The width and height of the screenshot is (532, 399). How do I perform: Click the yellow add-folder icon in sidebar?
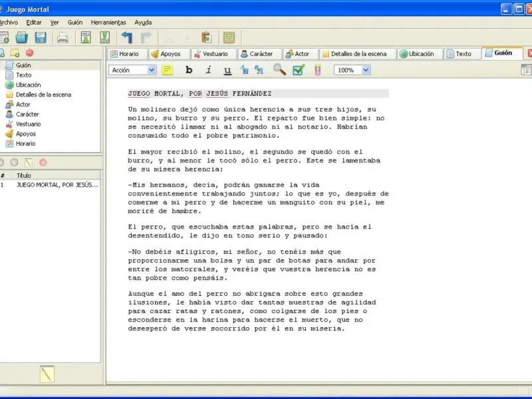pos(15,53)
